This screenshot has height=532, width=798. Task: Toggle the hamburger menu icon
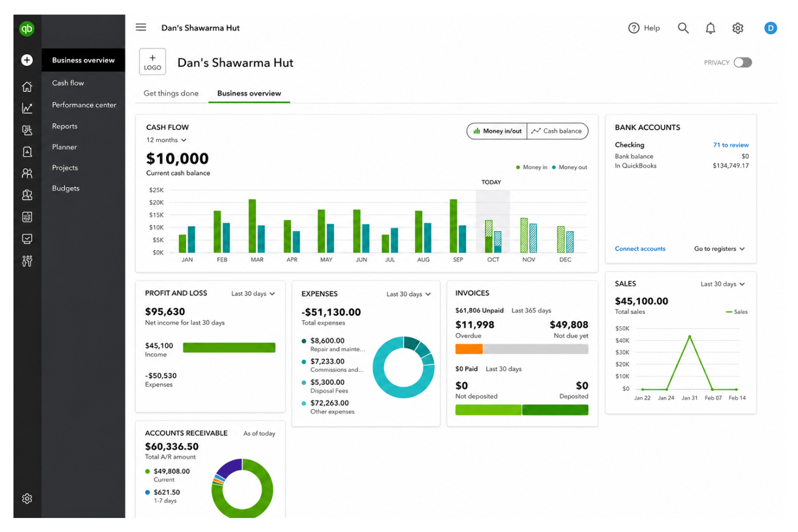point(141,27)
